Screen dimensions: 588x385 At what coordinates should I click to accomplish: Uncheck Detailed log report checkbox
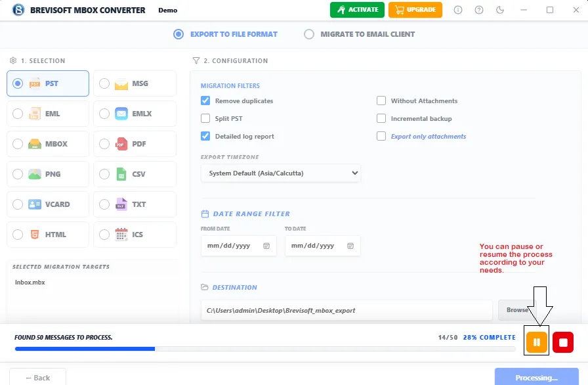click(x=205, y=136)
